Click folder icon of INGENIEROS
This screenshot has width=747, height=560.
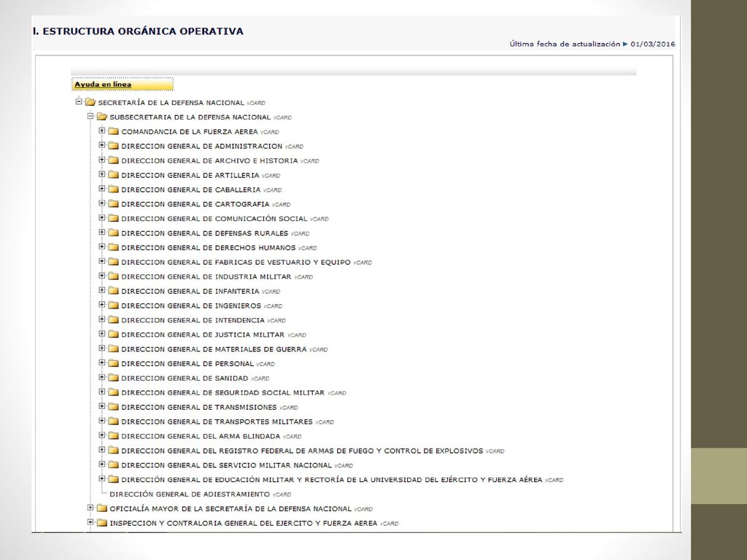(113, 305)
